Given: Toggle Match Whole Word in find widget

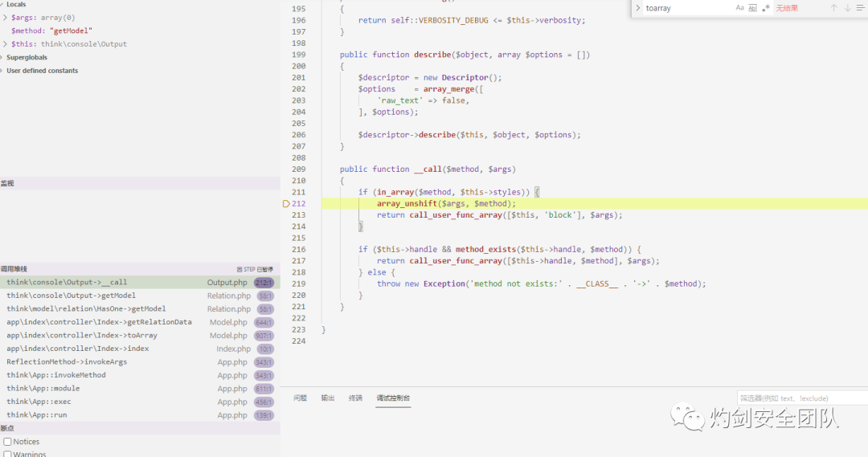Looking at the screenshot, I should (753, 8).
